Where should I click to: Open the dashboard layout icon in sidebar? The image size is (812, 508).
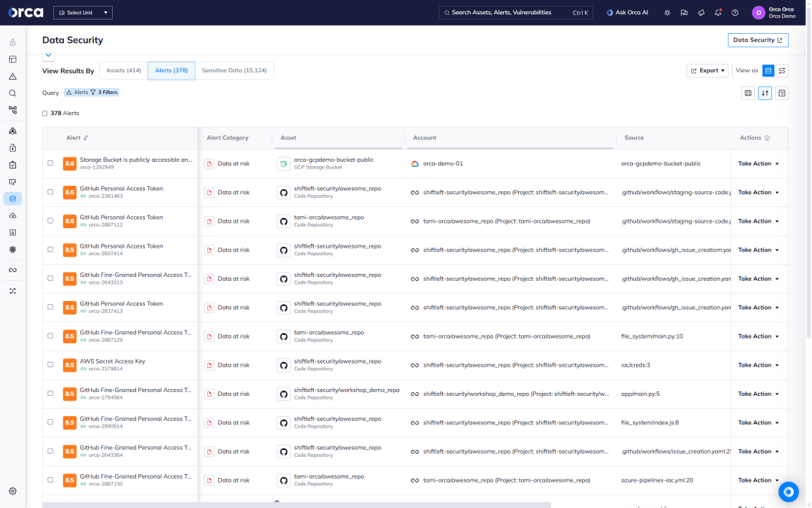pos(13,59)
